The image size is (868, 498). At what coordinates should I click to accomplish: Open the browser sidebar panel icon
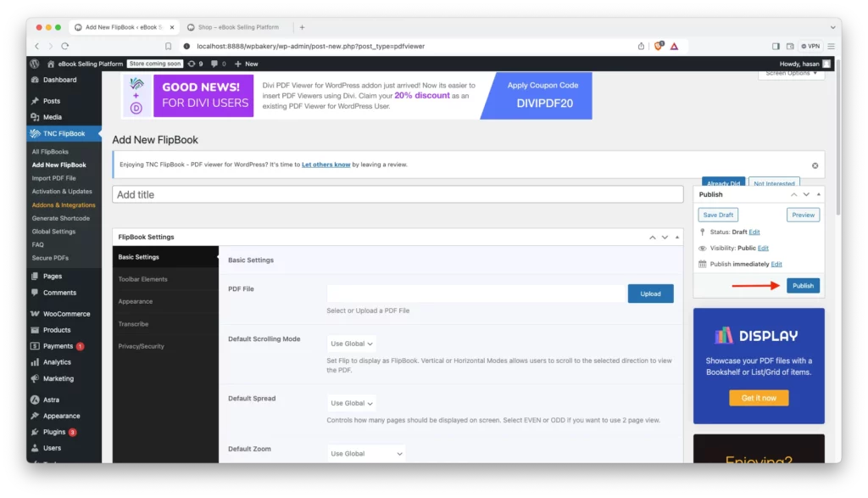776,46
